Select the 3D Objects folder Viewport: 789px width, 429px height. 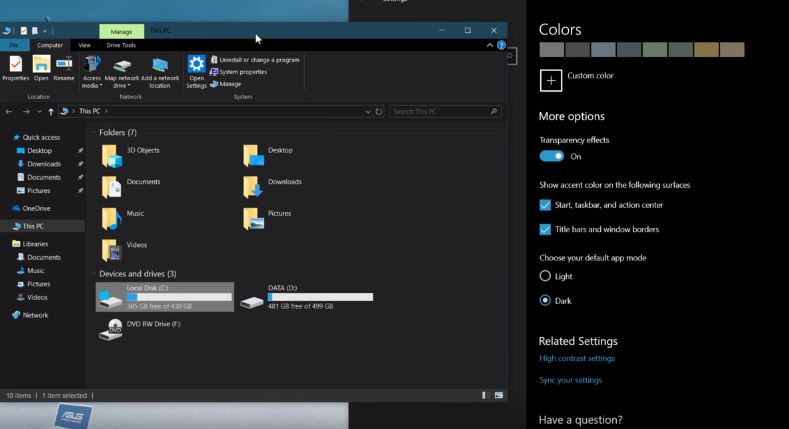pyautogui.click(x=131, y=155)
